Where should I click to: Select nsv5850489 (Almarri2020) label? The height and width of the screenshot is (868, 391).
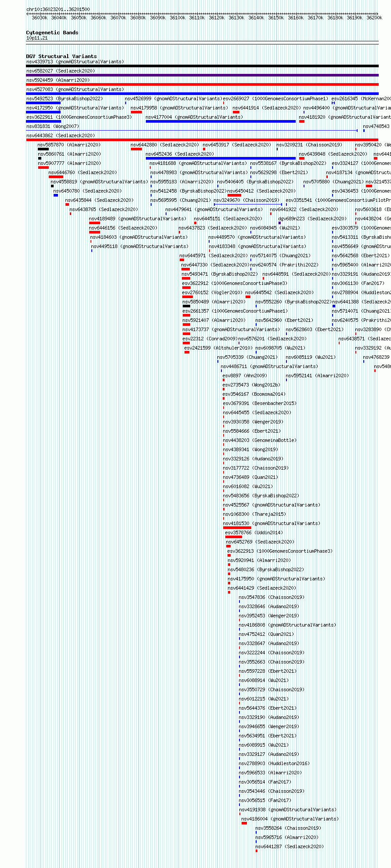tap(214, 302)
